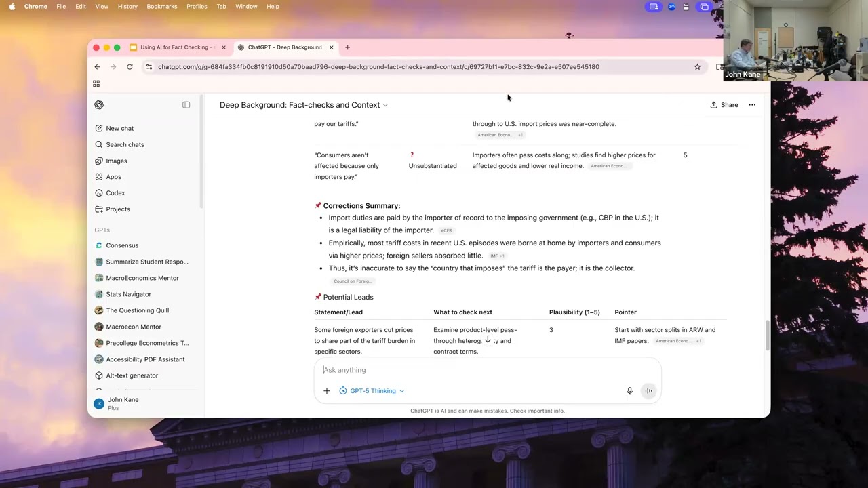
Task: Click the chat page vertical scrollbar
Action: 768,335
